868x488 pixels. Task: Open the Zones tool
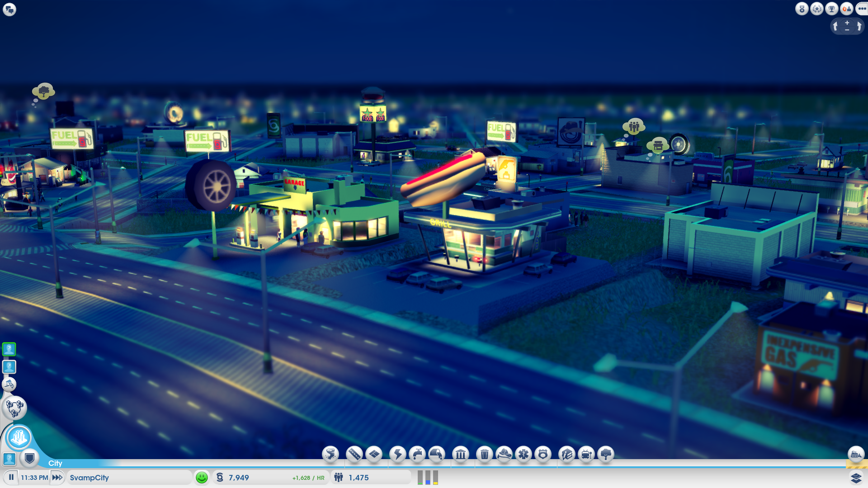click(374, 454)
